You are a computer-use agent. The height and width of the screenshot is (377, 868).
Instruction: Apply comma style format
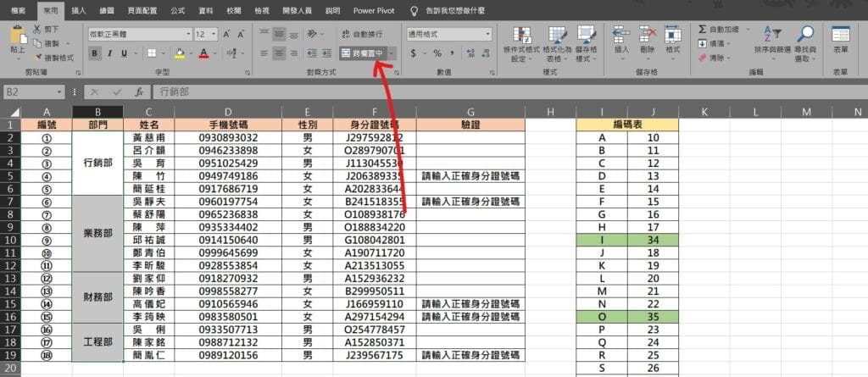pyautogui.click(x=453, y=53)
